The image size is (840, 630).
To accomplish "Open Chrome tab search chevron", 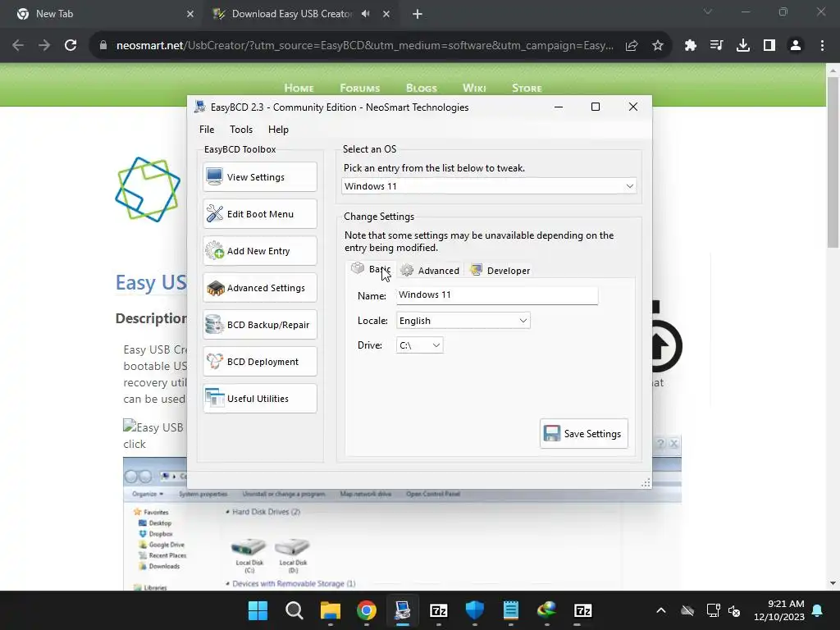I will 708,11.
